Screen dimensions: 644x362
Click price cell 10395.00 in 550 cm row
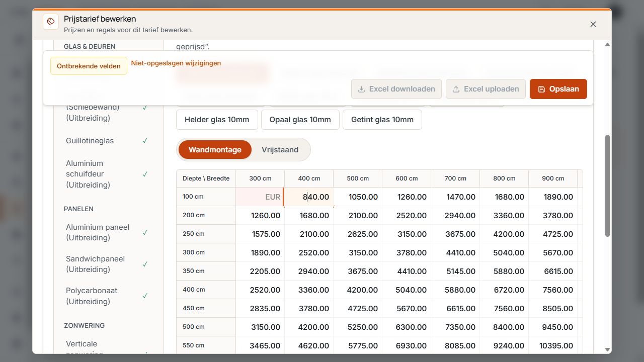[x=553, y=346]
